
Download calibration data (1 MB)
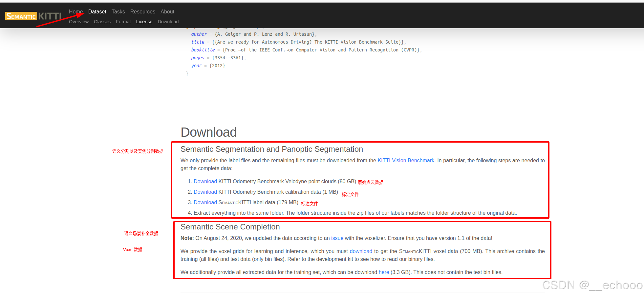(x=205, y=192)
